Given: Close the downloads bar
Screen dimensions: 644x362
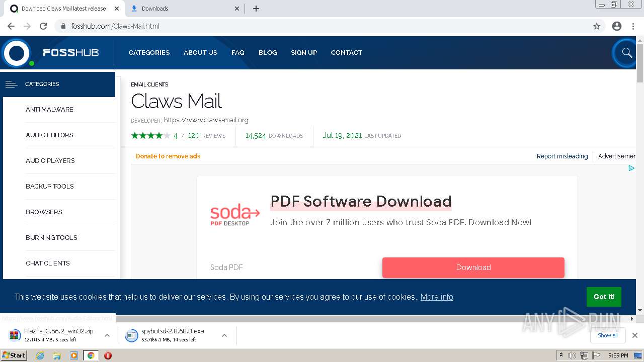Looking at the screenshot, I should [x=635, y=335].
